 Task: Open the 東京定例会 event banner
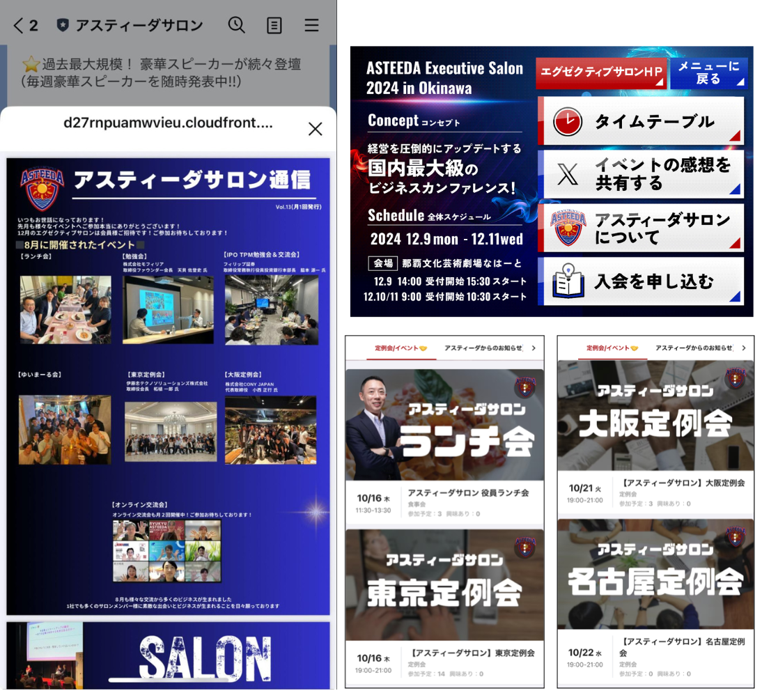click(x=444, y=585)
